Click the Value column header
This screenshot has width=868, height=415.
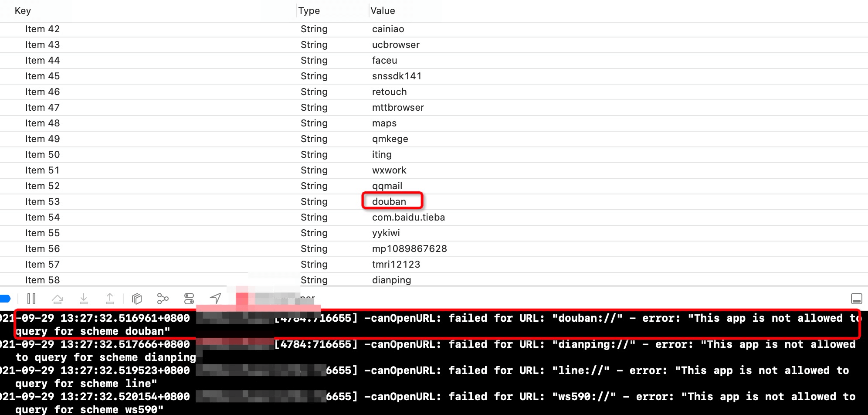pyautogui.click(x=383, y=11)
